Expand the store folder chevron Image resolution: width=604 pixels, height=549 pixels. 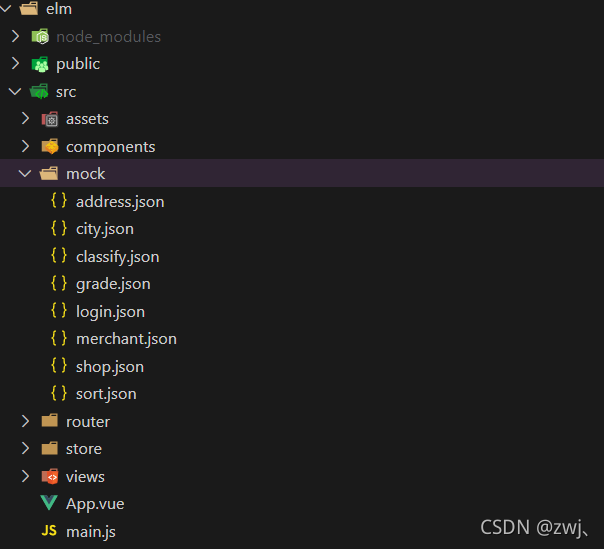[x=25, y=448]
